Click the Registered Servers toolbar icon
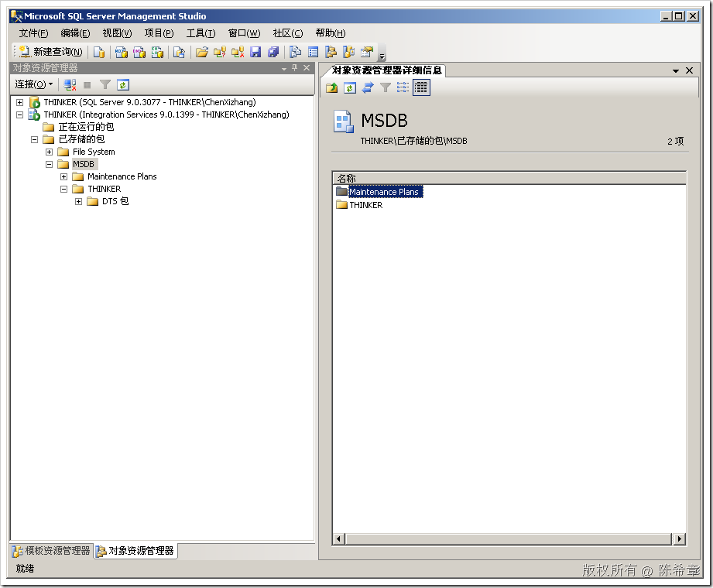This screenshot has height=588, width=713. pos(295,53)
